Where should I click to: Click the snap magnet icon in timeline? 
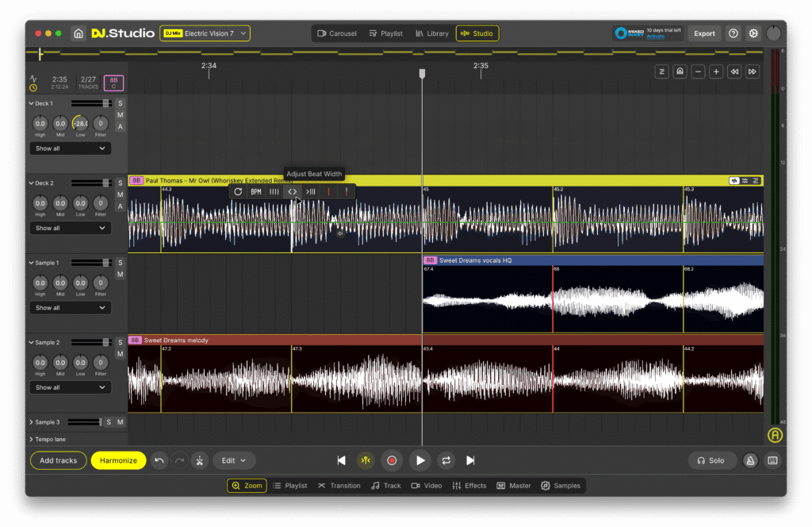680,71
